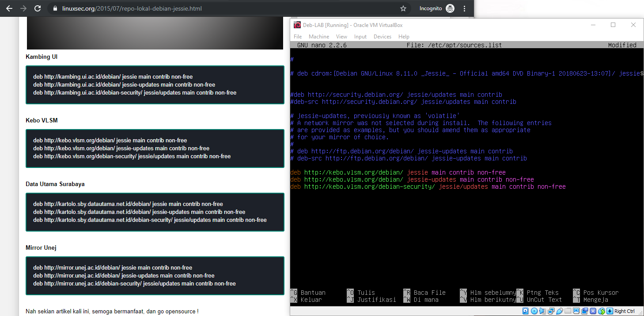Viewport: 644px width, 316px height.
Task: Open the Help menu in VirtualBox
Action: pos(404,36)
